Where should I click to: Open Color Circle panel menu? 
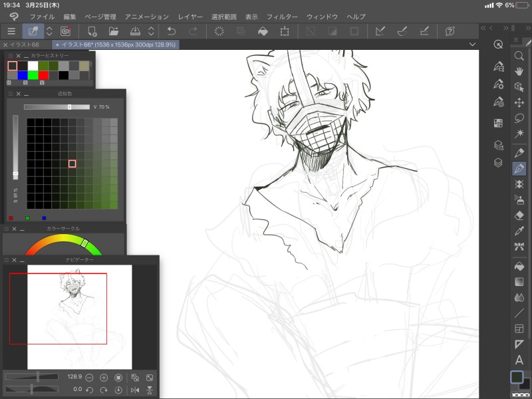[6, 229]
